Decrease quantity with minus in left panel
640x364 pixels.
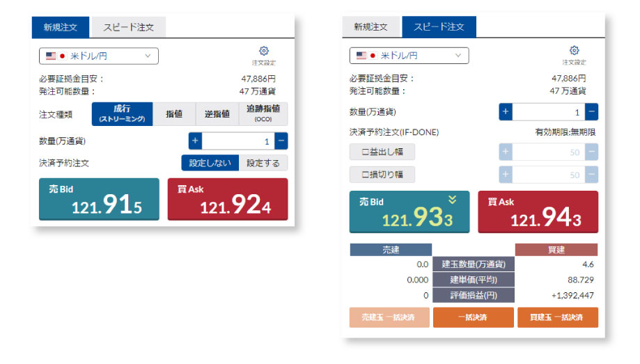281,141
